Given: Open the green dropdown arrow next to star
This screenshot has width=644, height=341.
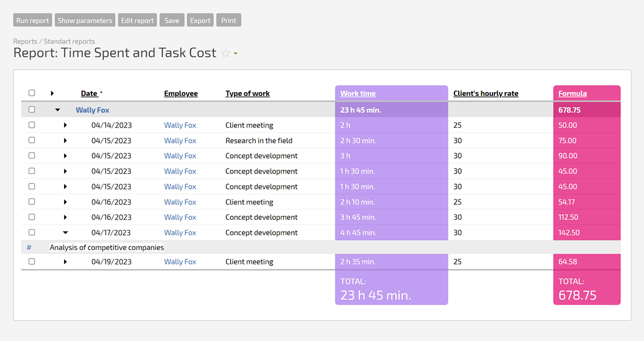Looking at the screenshot, I should [x=236, y=54].
